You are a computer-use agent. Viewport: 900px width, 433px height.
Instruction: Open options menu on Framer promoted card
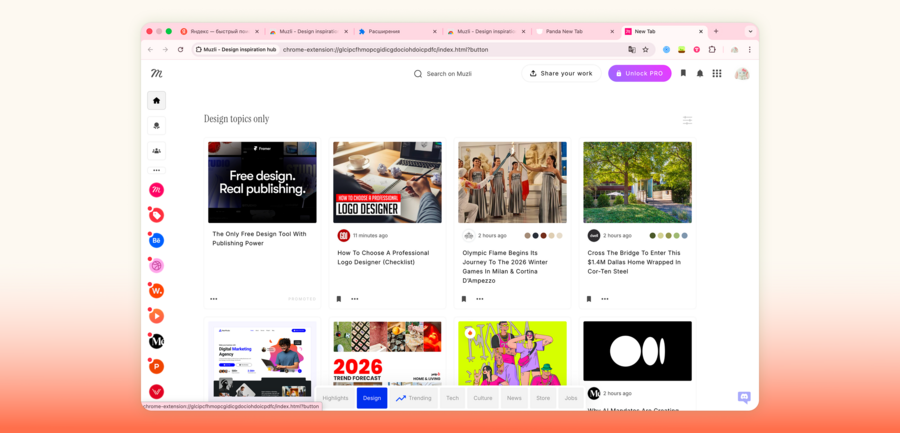click(x=214, y=298)
